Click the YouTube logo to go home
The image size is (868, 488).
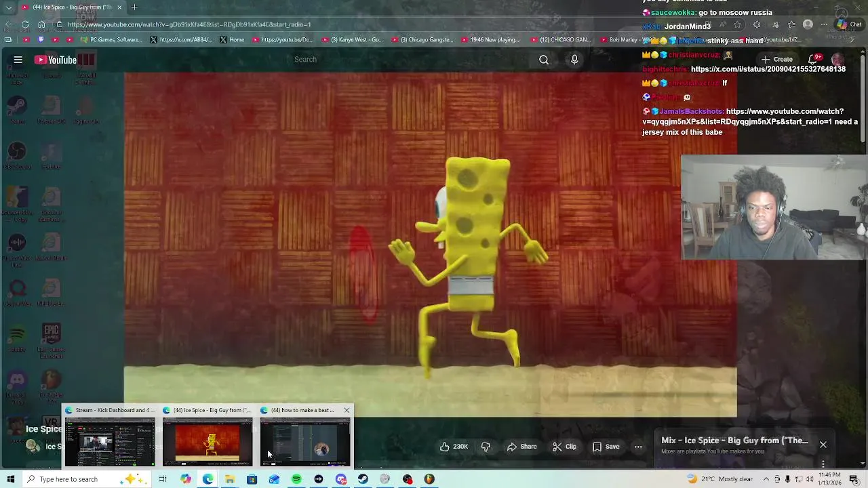(56, 60)
